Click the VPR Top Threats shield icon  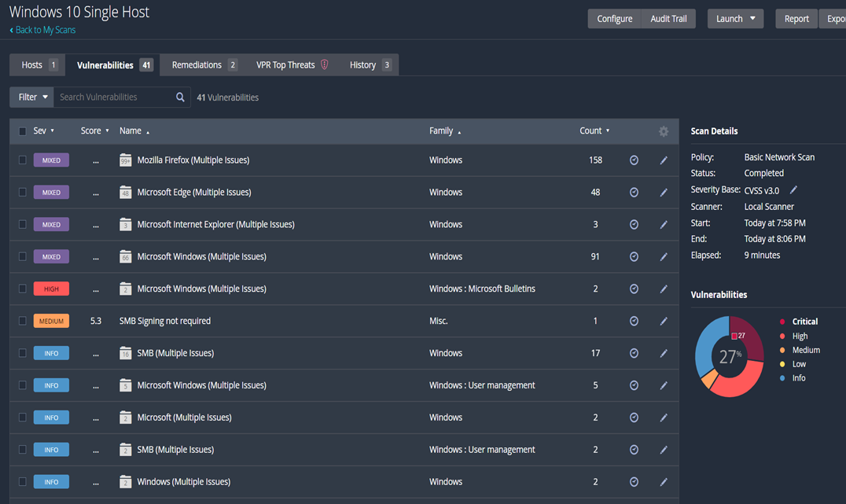pyautogui.click(x=324, y=64)
